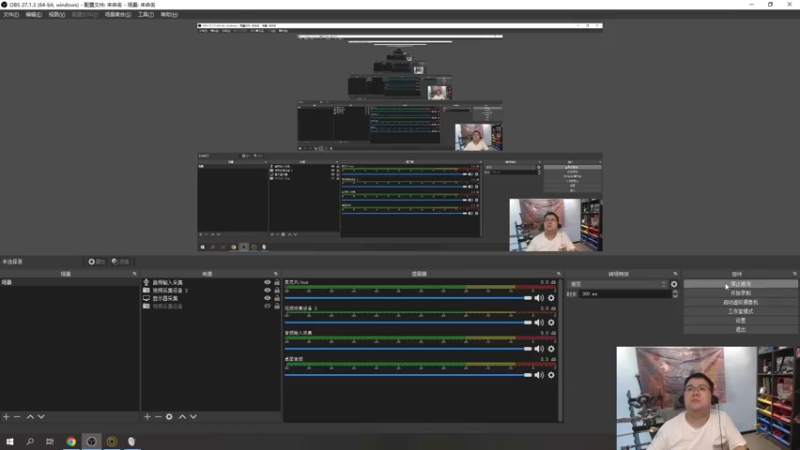This screenshot has height=450, width=800.
Task: Open the 工具(T) menu
Action: pyautogui.click(x=145, y=14)
